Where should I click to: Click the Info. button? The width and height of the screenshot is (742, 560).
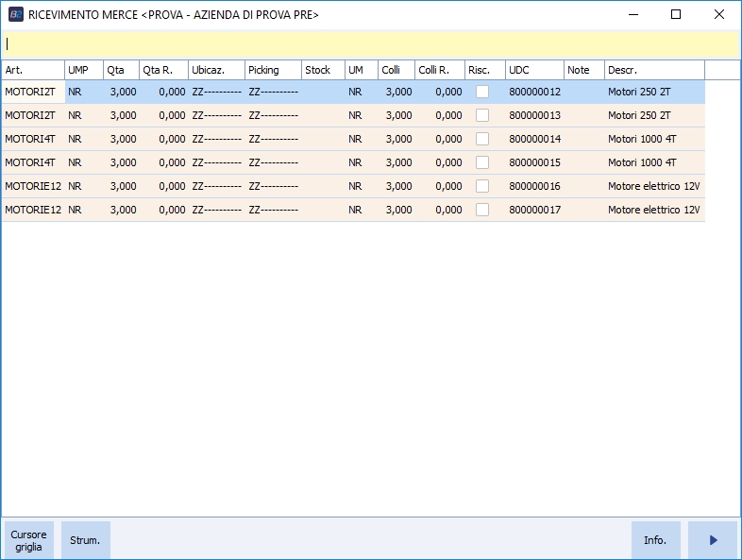pyautogui.click(x=655, y=540)
